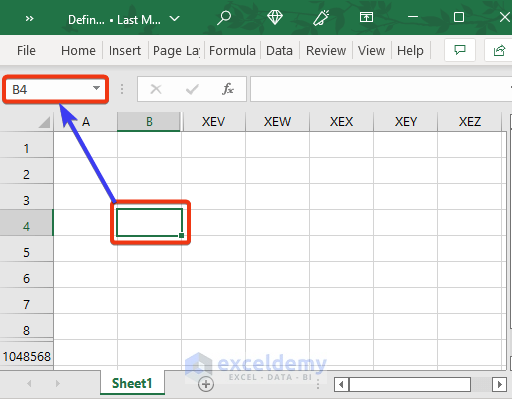This screenshot has height=399, width=512.
Task: Open the File menu
Action: pyautogui.click(x=26, y=51)
